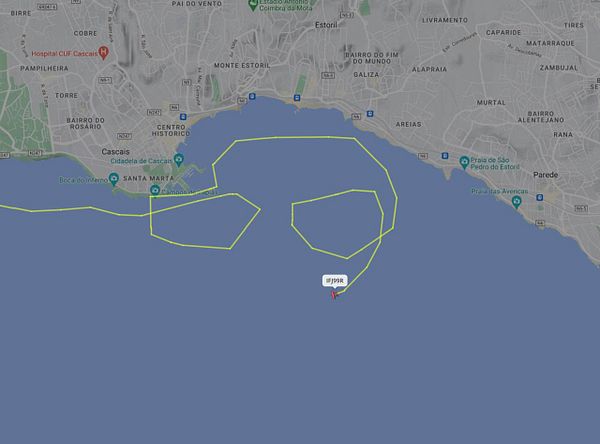
Task: Click the Cascais town label
Action: 116,152
